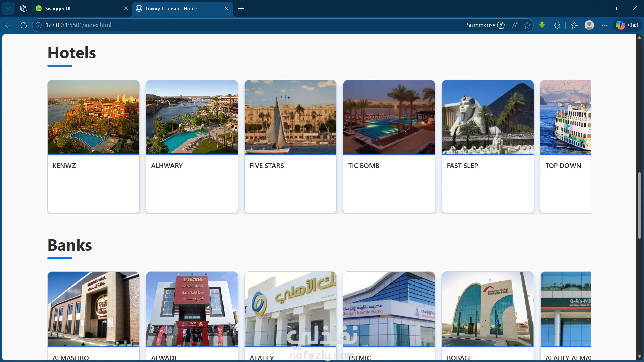Open the tab actions workspaces icon
Screen dimensions: 644x362
click(x=23, y=9)
